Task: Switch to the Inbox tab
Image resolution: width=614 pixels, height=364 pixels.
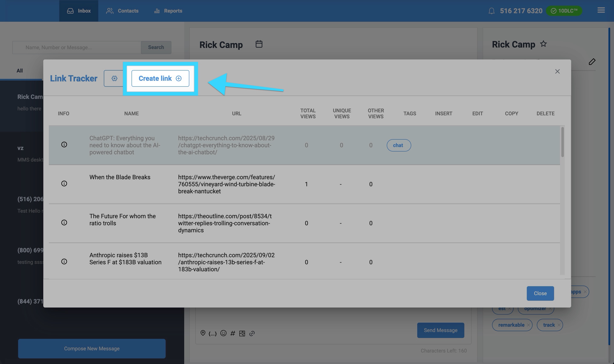Action: [x=79, y=11]
